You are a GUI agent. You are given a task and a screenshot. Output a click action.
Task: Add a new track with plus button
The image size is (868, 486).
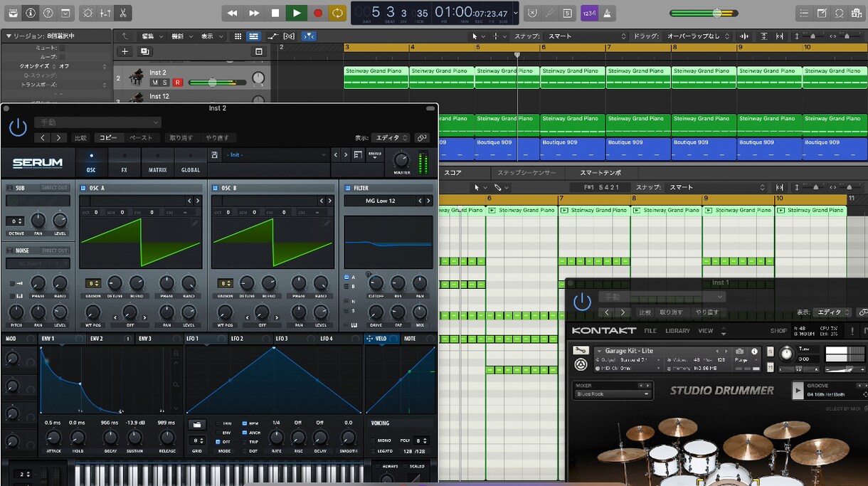125,51
